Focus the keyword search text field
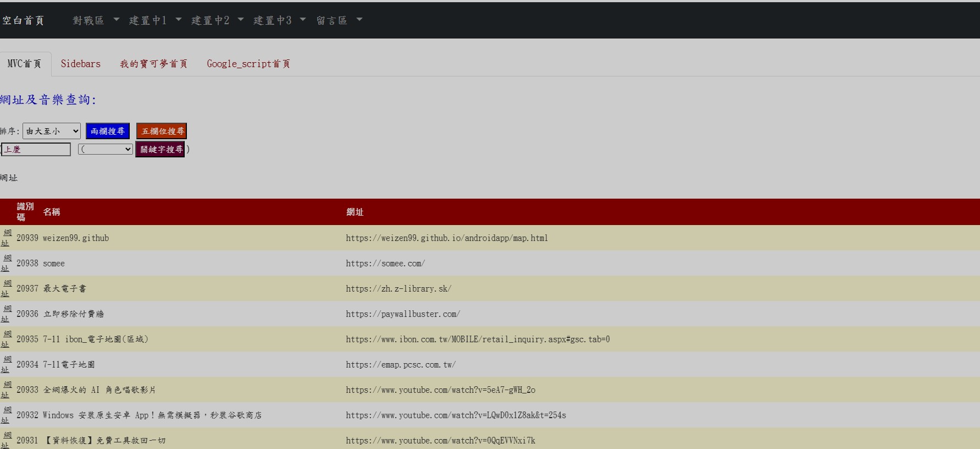The image size is (980, 449). (36, 149)
